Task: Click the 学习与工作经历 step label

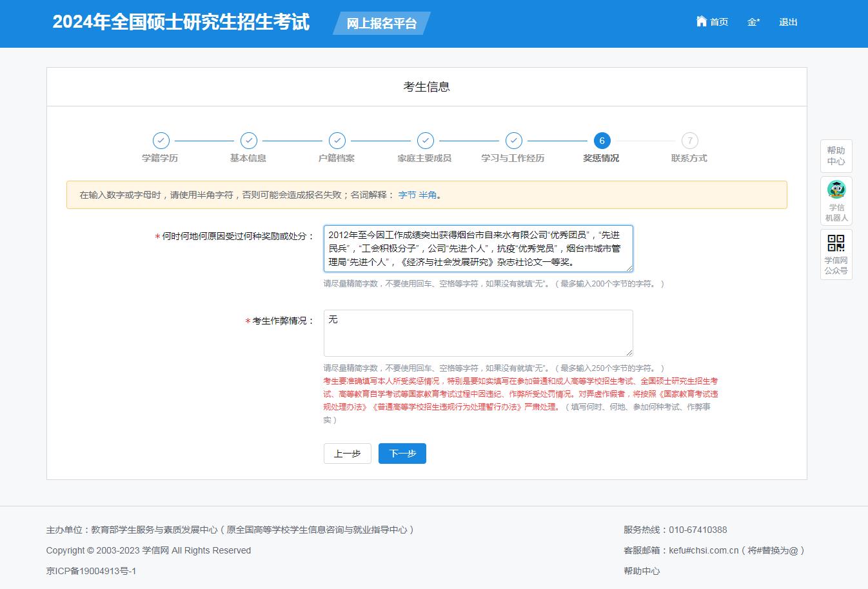Action: [x=513, y=158]
